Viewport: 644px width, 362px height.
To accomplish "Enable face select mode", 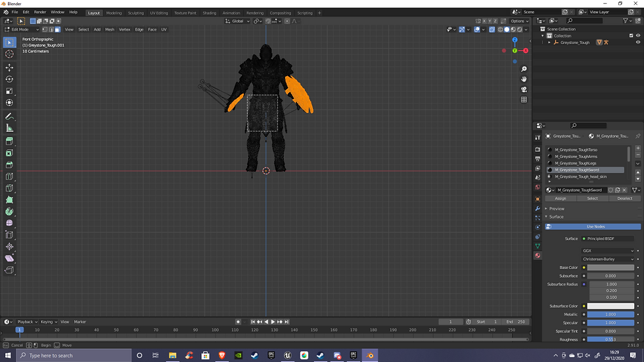I will (58, 30).
